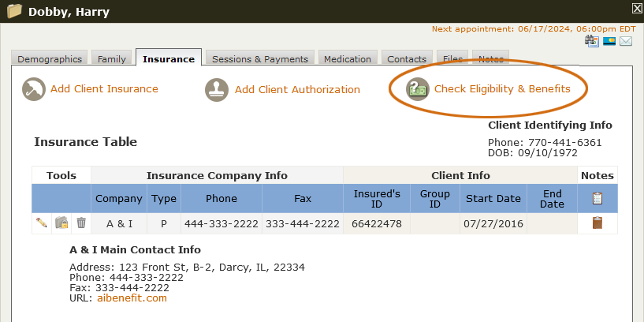Switch to the Demographics tab
Viewport: 644px width, 322px height.
click(50, 59)
